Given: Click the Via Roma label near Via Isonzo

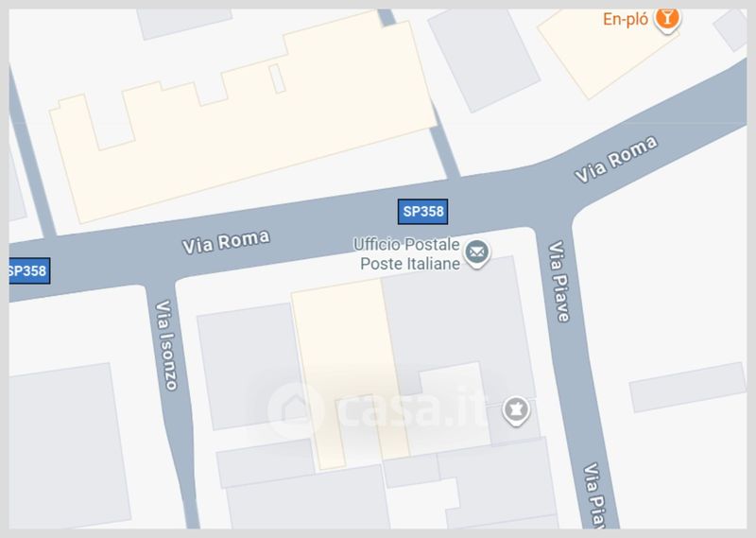Looking at the screenshot, I should click(226, 242).
